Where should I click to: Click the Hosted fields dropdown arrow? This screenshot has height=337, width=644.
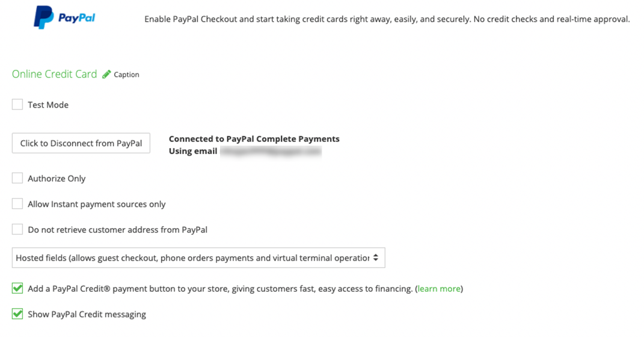376,258
